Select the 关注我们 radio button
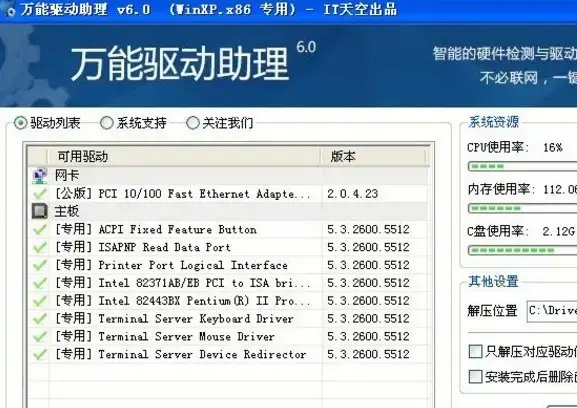This screenshot has height=408, width=577. coord(193,123)
